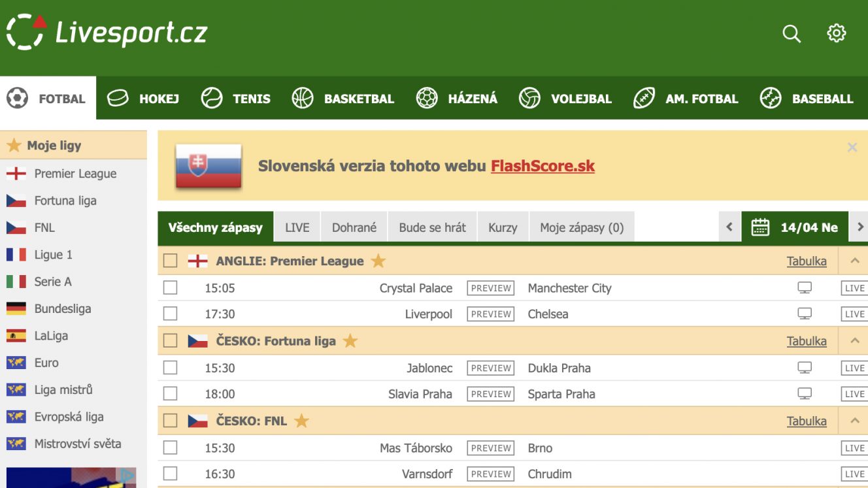Collapse the ČESKO: Fortuna liga section
This screenshot has width=868, height=488.
click(x=854, y=341)
